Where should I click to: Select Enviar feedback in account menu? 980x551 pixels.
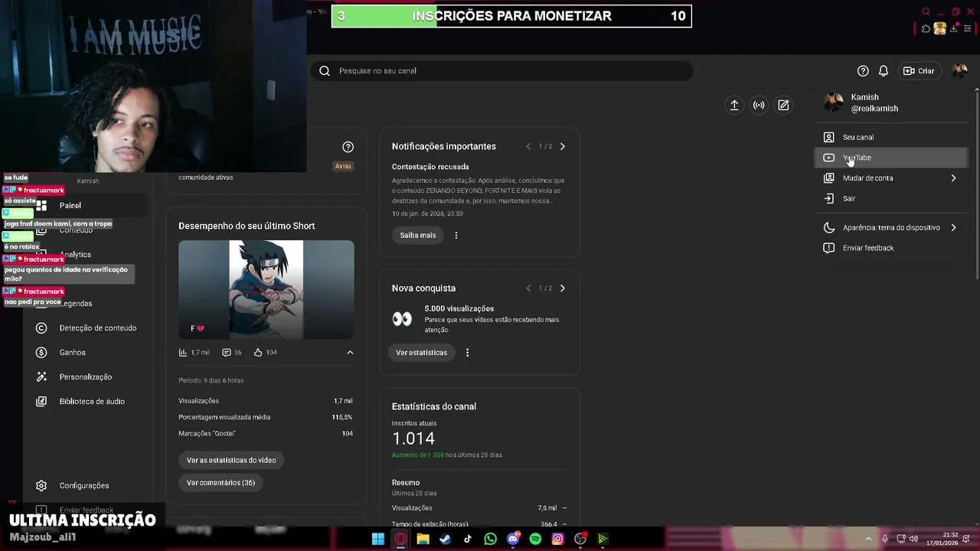coord(891,248)
